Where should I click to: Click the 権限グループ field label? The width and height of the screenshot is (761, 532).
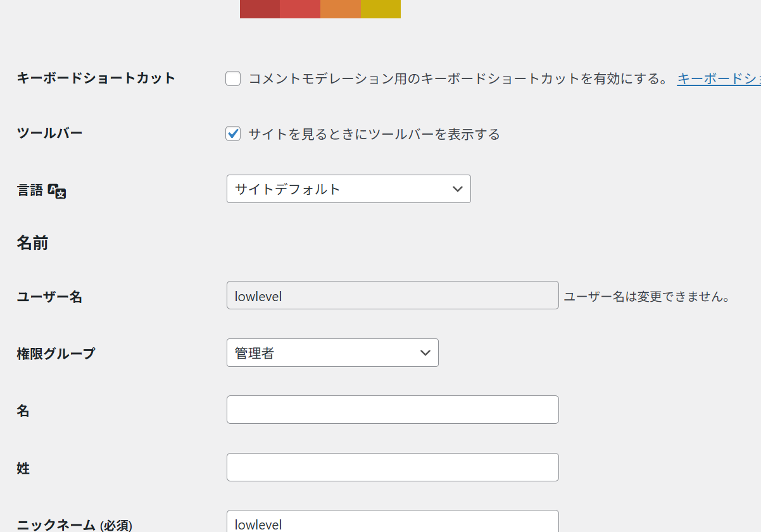click(56, 354)
